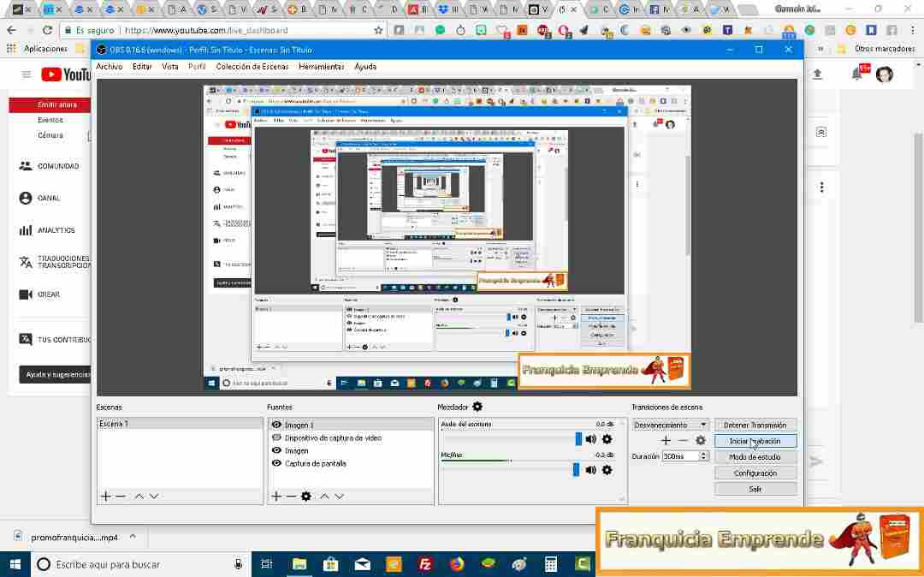Open Desvanecimiento transition dropdown
The height and width of the screenshot is (577, 924).
670,425
